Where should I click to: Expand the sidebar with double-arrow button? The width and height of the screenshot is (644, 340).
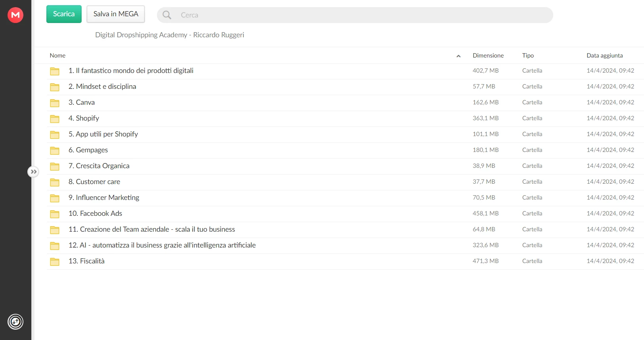[x=33, y=172]
